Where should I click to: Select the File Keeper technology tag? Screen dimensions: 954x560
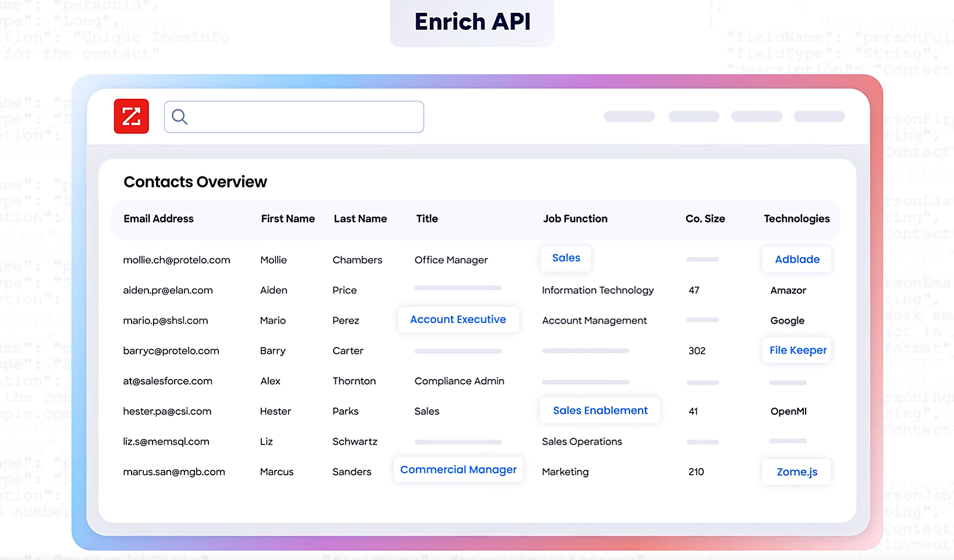pyautogui.click(x=797, y=350)
